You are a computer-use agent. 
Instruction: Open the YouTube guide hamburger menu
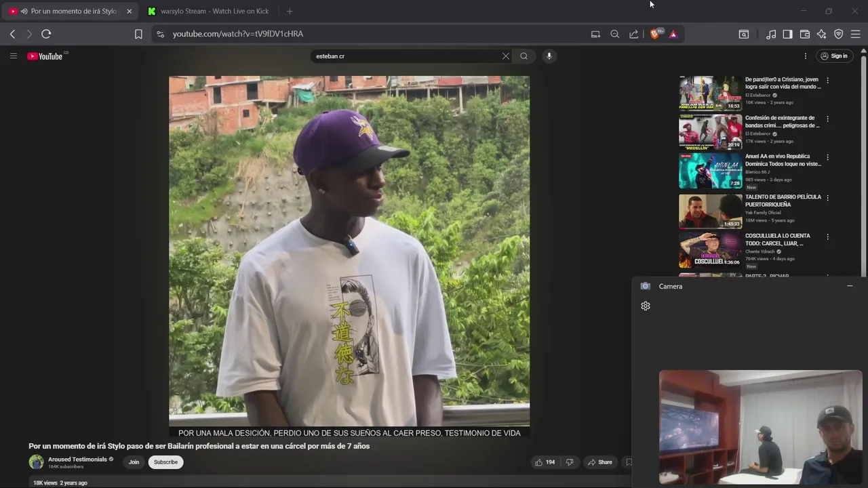click(13, 56)
